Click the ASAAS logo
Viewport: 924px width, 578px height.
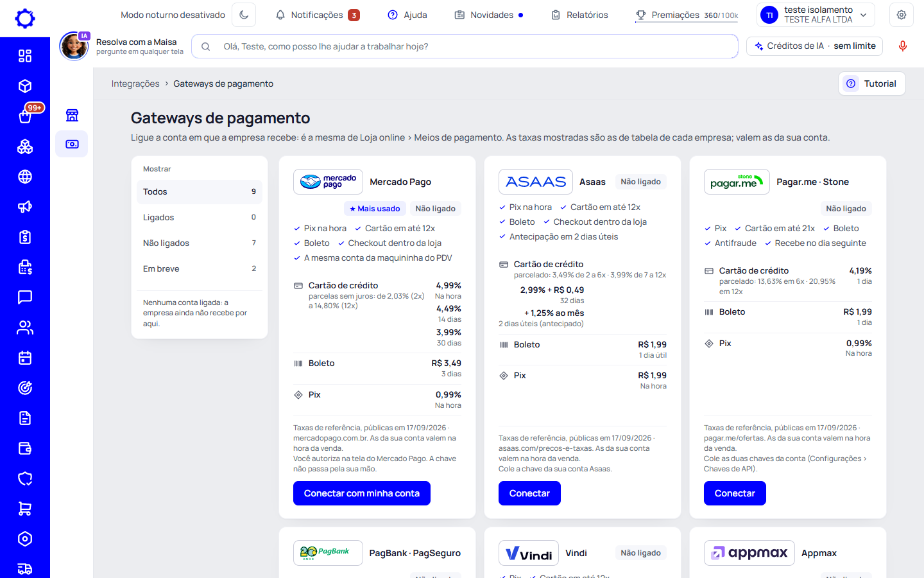coord(536,182)
